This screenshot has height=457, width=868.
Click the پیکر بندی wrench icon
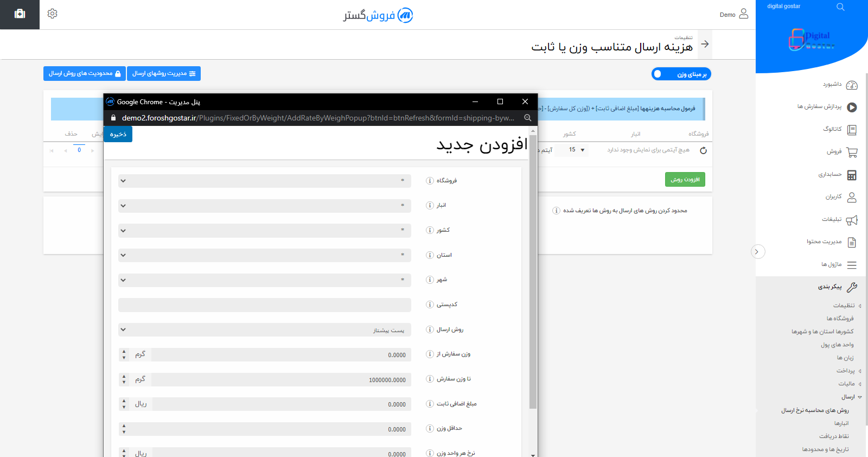pyautogui.click(x=852, y=287)
